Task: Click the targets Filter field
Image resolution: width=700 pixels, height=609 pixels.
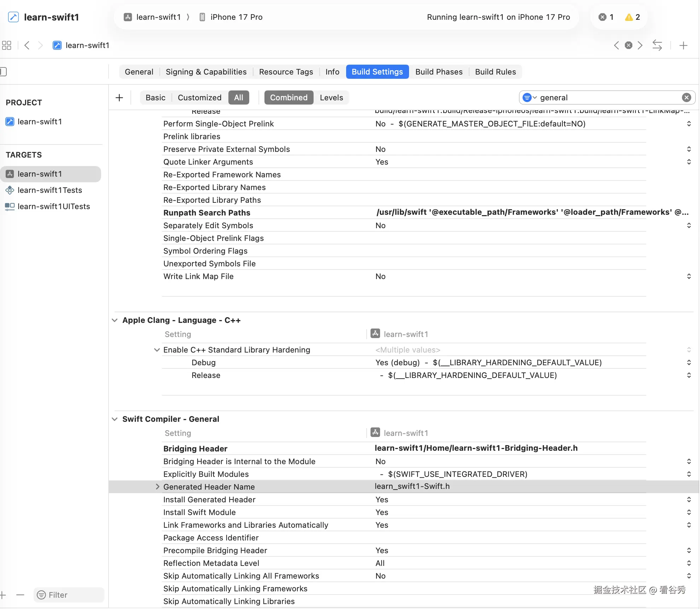Action: tap(69, 595)
